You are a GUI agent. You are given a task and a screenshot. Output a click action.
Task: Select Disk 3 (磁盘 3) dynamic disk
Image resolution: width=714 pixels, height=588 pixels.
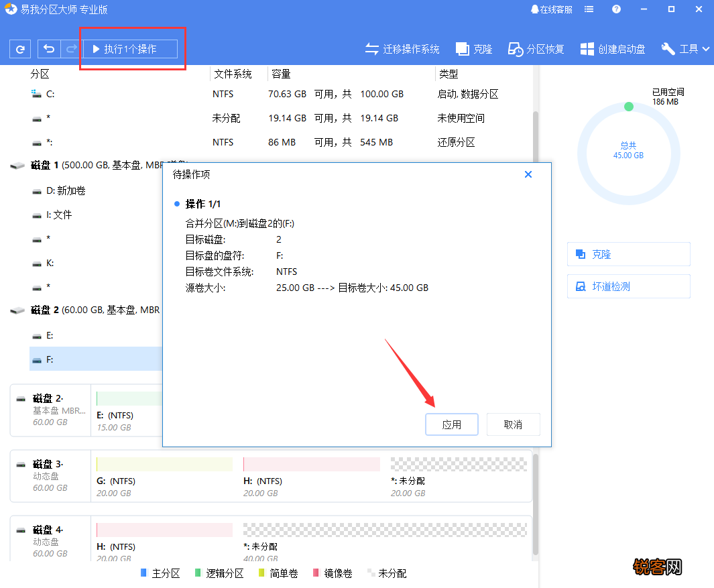tap(50, 476)
